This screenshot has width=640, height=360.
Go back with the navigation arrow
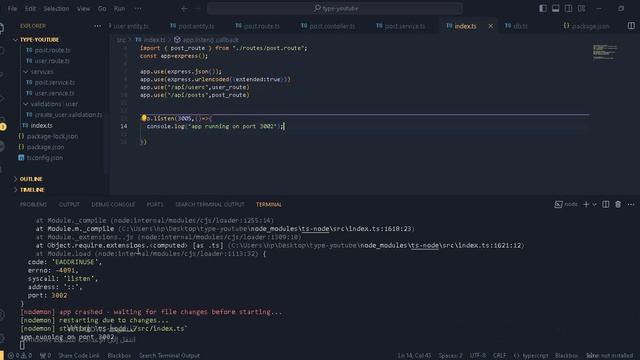pyautogui.click(x=184, y=9)
